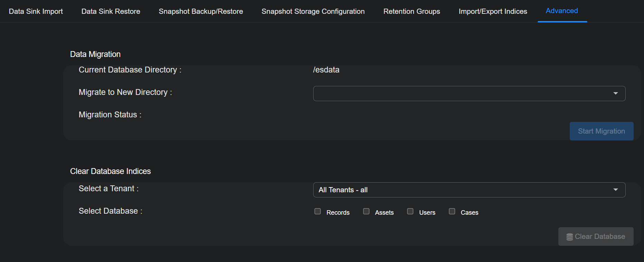Go to the Snapshot Backup/Restore tab
The height and width of the screenshot is (262, 644).
201,11
